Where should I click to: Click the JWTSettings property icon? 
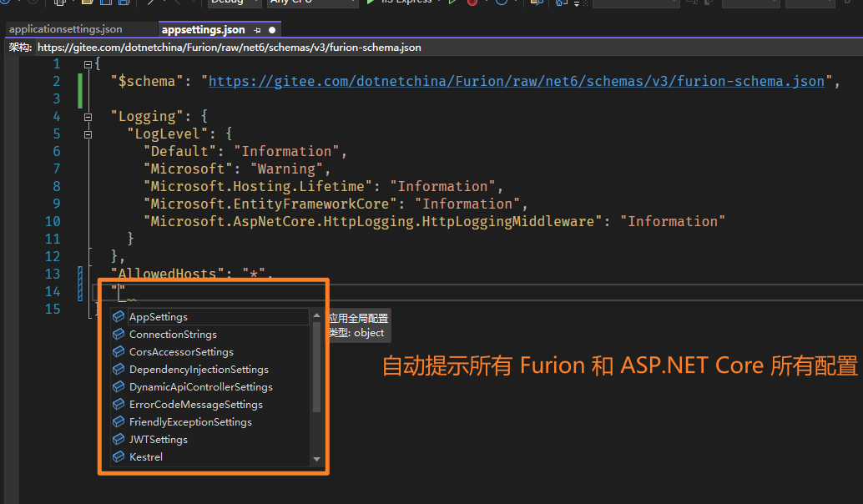119,440
